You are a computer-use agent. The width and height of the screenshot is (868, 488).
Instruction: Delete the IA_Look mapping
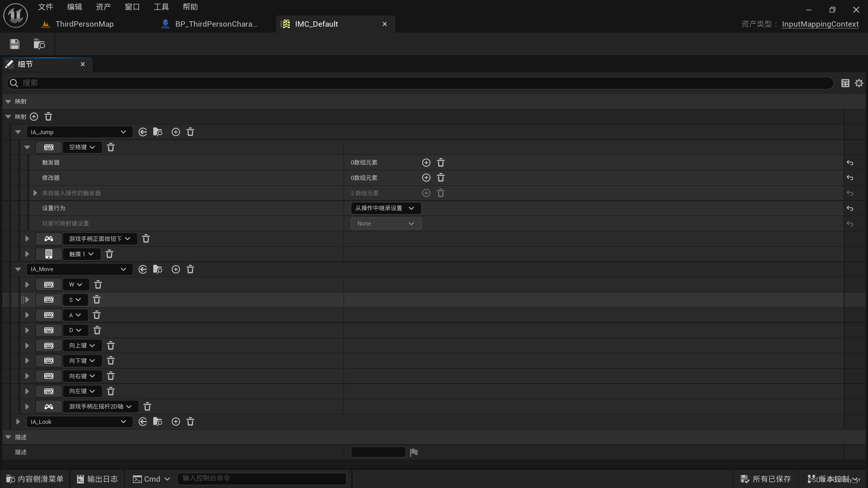190,422
